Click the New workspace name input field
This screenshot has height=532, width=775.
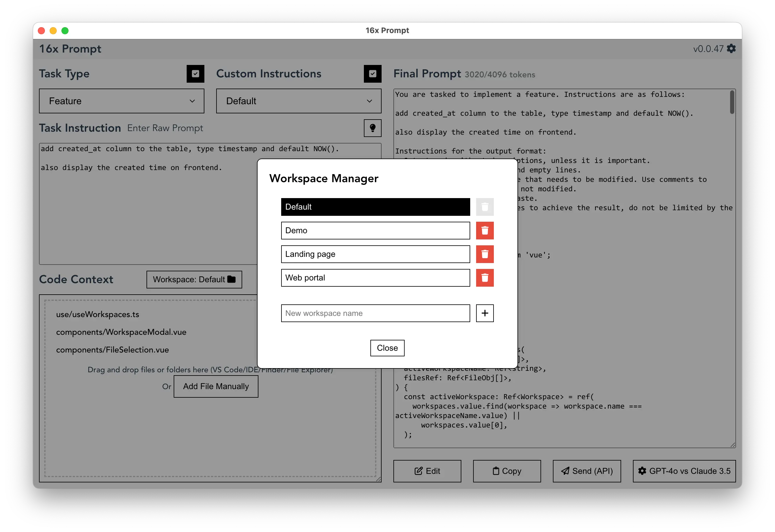coord(376,312)
